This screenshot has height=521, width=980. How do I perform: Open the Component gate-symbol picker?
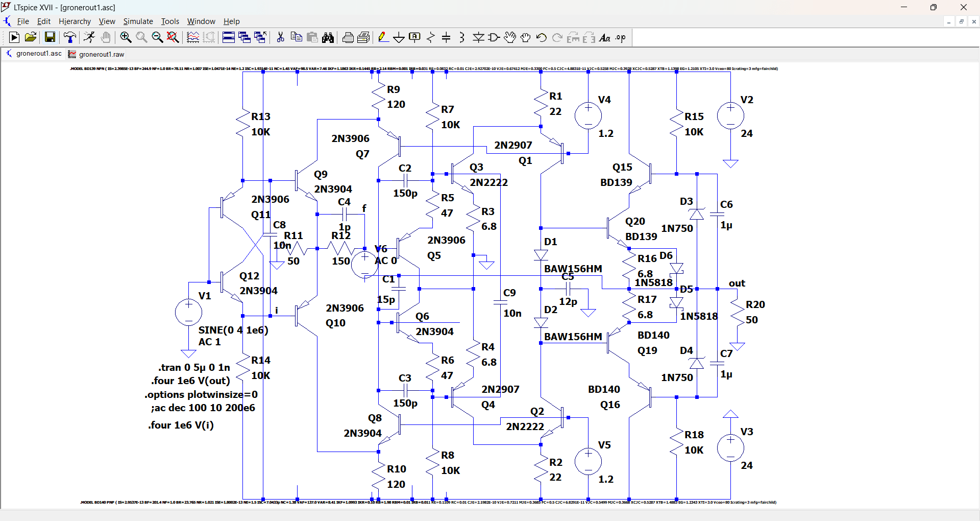[494, 37]
